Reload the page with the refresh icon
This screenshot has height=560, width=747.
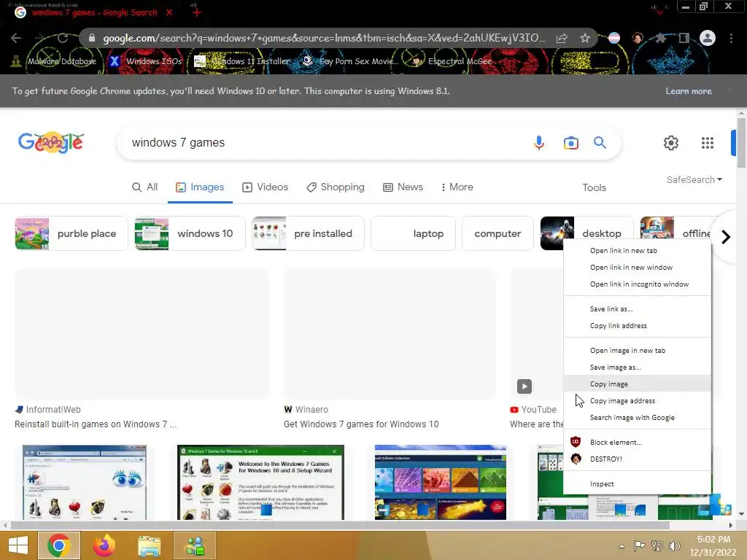coord(63,38)
